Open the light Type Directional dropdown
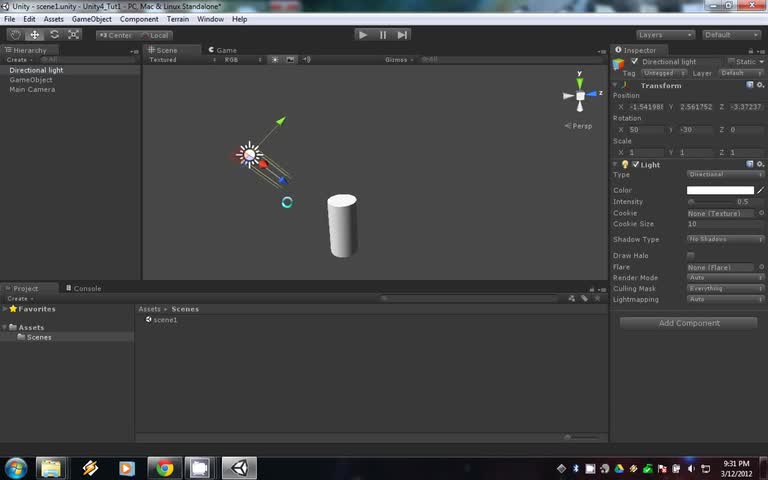Screen dimensions: 768x480 point(725,174)
